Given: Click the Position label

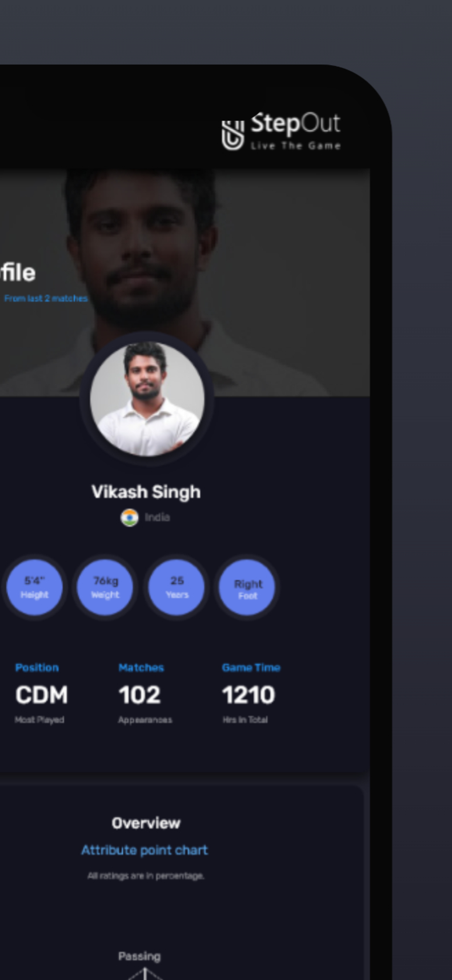Looking at the screenshot, I should 37,667.
